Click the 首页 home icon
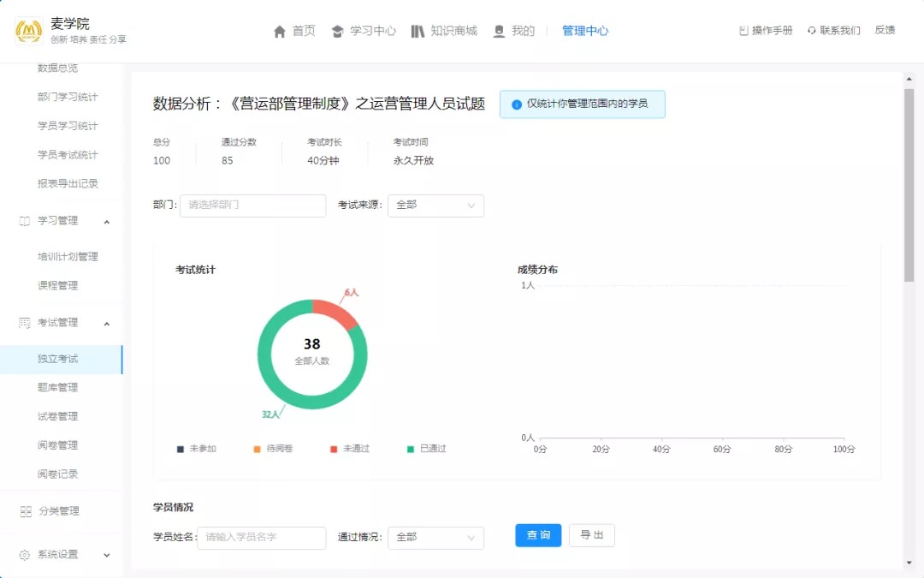Viewport: 924px width, 578px height. point(280,32)
